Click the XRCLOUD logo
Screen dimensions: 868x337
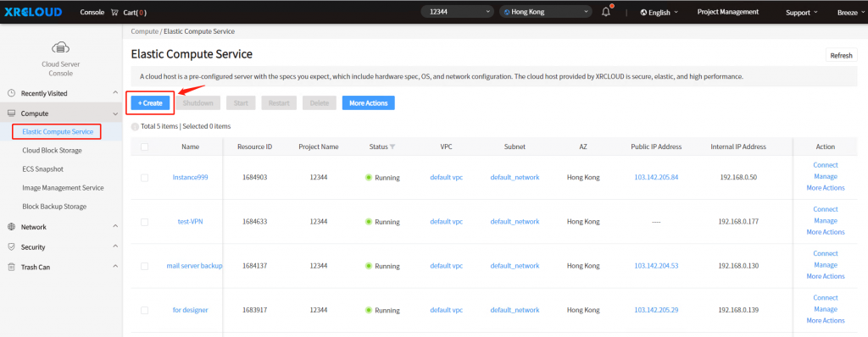point(33,12)
